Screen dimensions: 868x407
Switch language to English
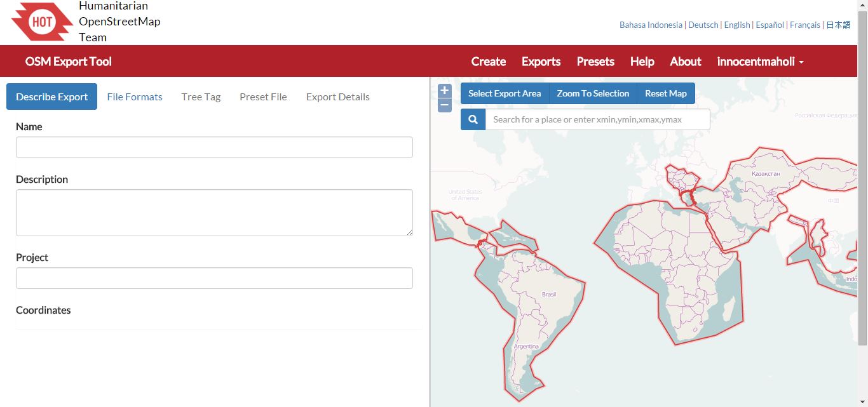[x=737, y=25]
